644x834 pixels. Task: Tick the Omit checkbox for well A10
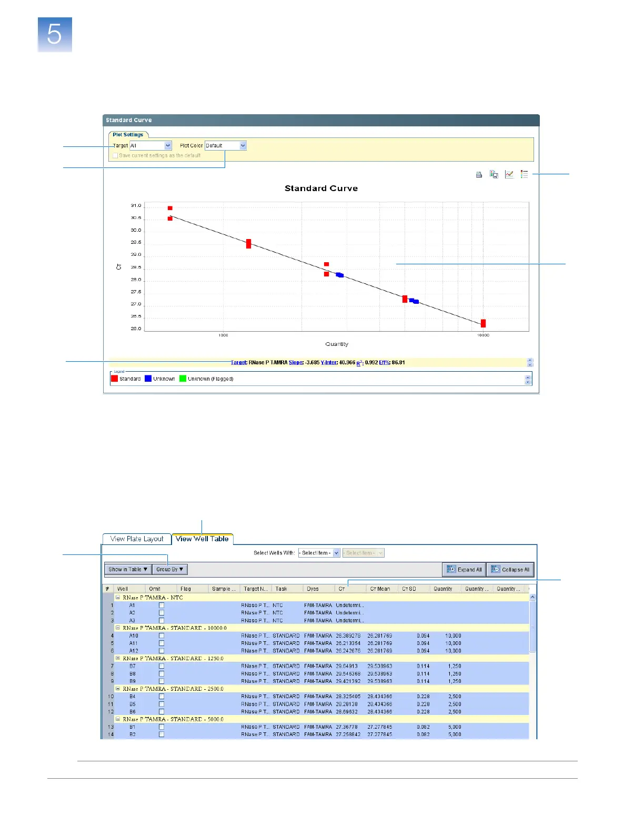(x=162, y=636)
